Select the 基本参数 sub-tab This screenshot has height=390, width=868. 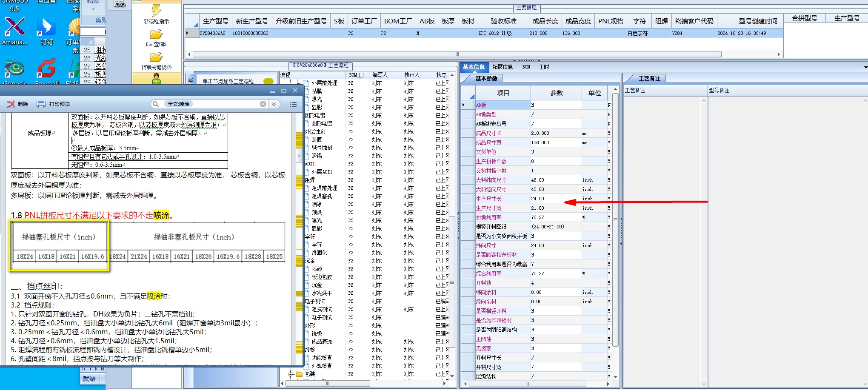tap(486, 78)
